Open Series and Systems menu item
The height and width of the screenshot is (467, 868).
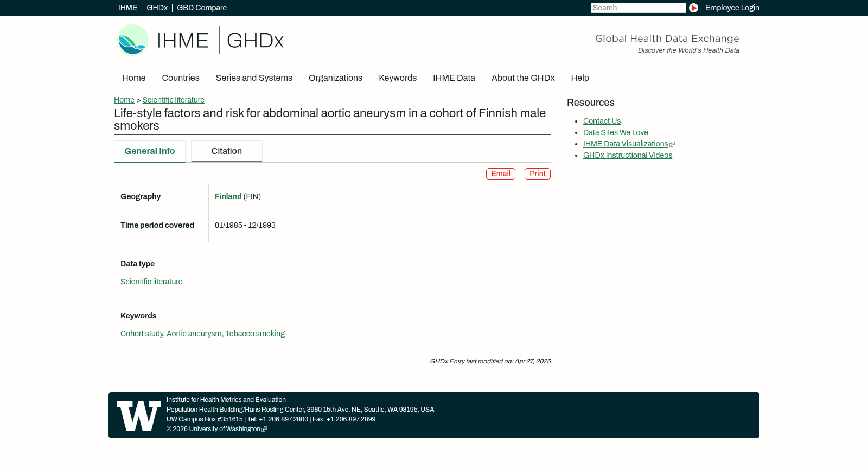pyautogui.click(x=254, y=78)
